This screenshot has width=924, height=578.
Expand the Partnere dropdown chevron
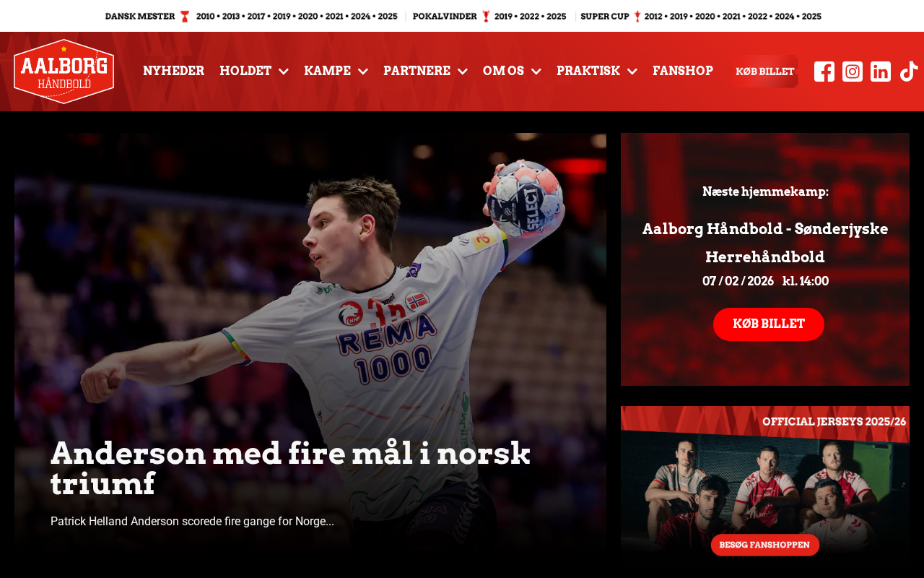463,72
